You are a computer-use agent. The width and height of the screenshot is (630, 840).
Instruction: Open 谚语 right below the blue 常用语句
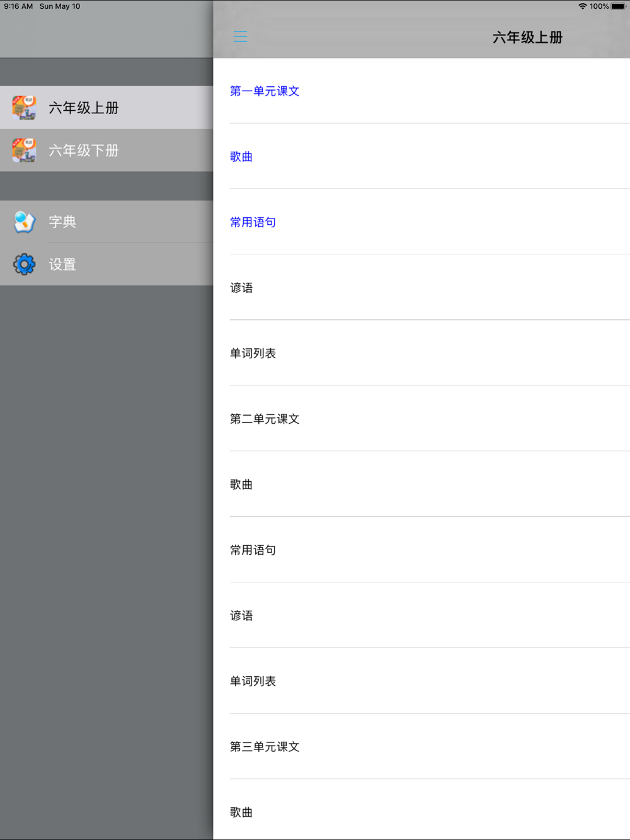point(241,288)
